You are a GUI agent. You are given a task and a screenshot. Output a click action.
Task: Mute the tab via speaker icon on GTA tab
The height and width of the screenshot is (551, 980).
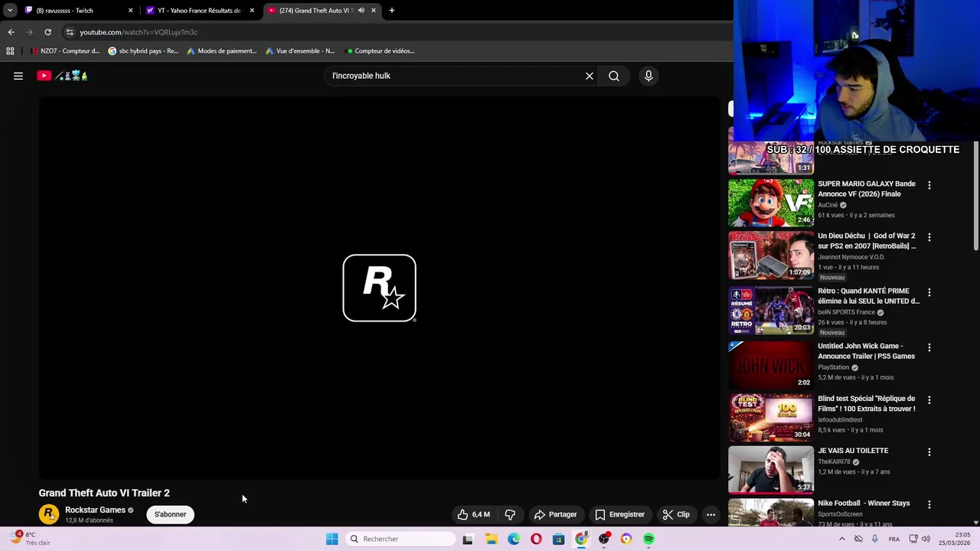click(361, 11)
